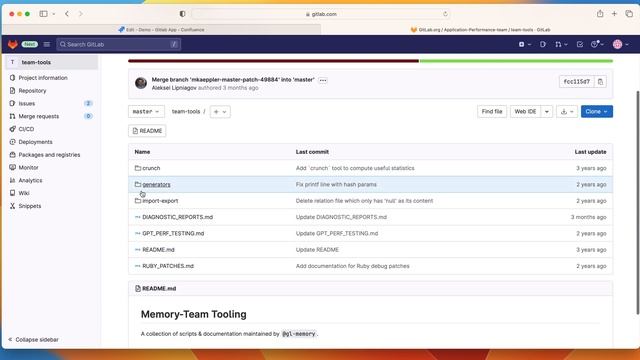
Task: Click the Safari share icon
Action: point(600,14)
